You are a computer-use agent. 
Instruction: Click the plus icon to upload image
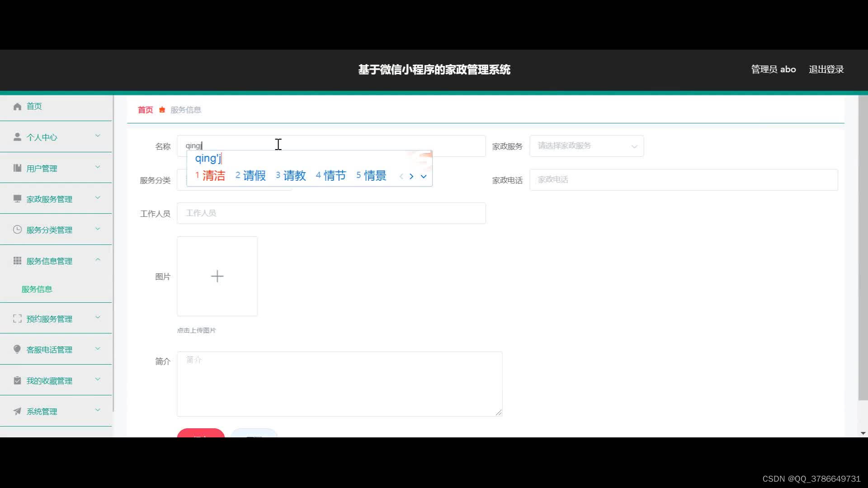217,276
